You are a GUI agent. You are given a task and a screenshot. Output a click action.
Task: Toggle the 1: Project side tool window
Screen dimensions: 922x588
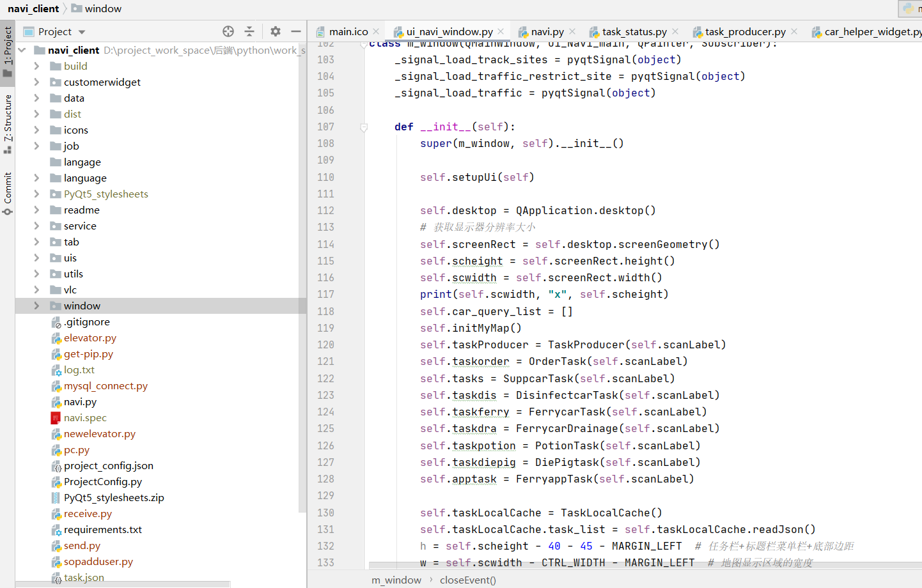pos(8,52)
